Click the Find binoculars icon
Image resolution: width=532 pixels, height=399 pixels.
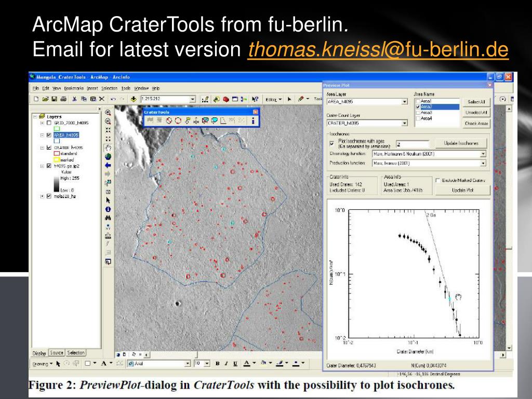pos(108,218)
